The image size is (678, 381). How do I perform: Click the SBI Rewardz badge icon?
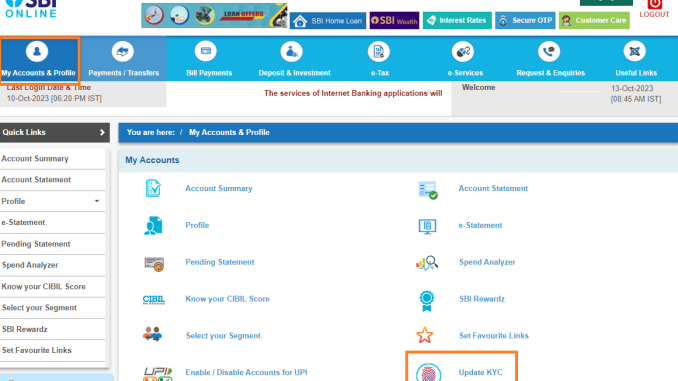[x=427, y=301]
